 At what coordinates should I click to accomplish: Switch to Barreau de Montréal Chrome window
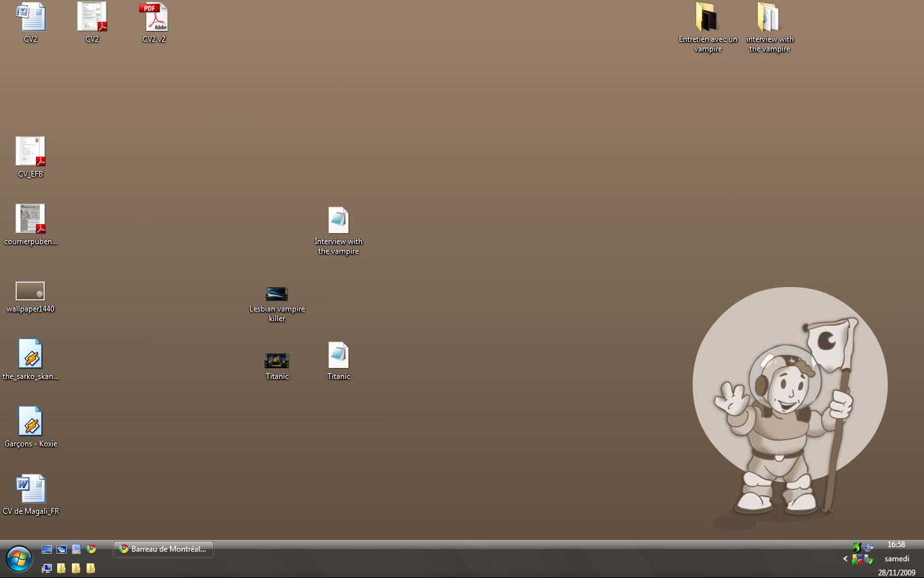click(164, 549)
